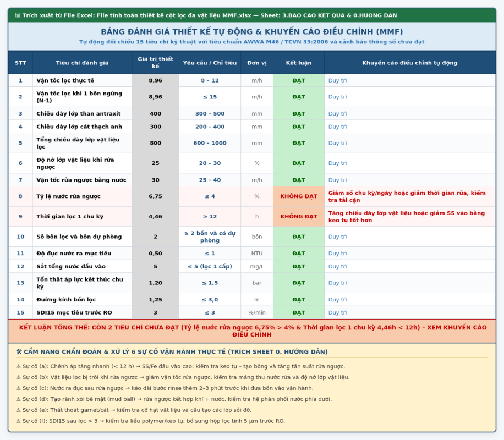Click the 'Vận tốc rửa ngược bằng nước' row label
Viewport: 504px width, 440px height.
81,180
